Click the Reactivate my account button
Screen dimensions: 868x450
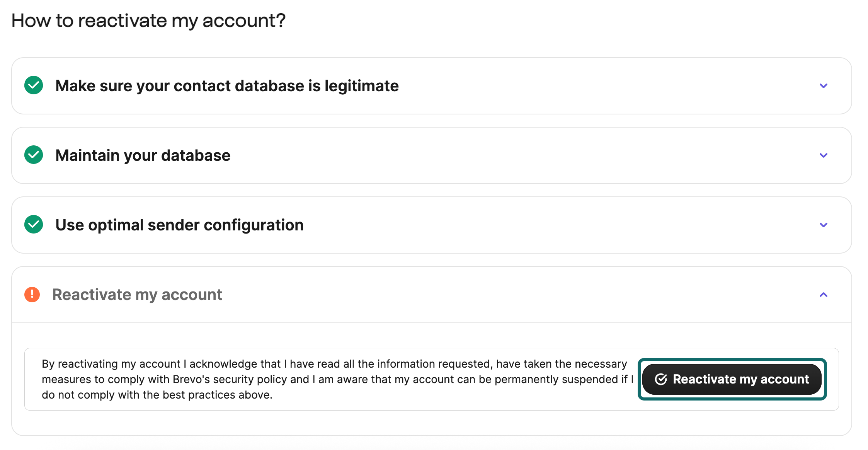[x=732, y=379]
